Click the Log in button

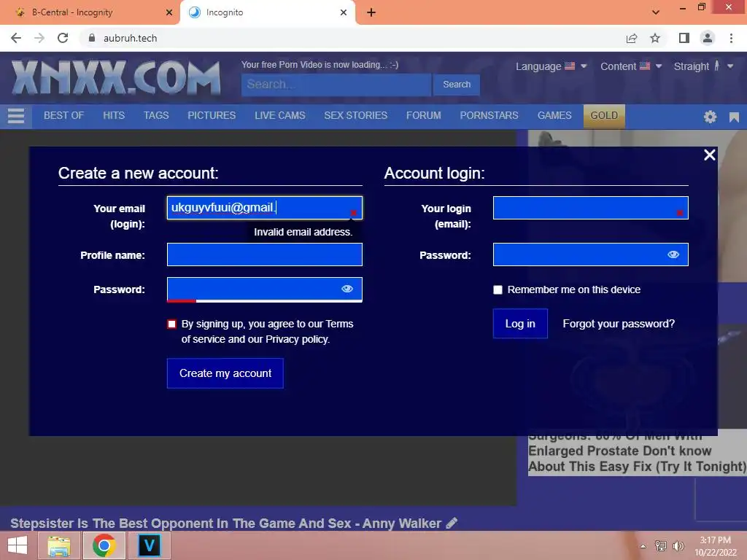520,324
